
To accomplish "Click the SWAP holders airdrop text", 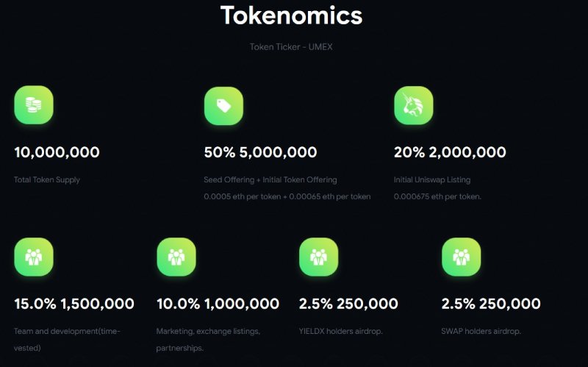I will pos(481,331).
